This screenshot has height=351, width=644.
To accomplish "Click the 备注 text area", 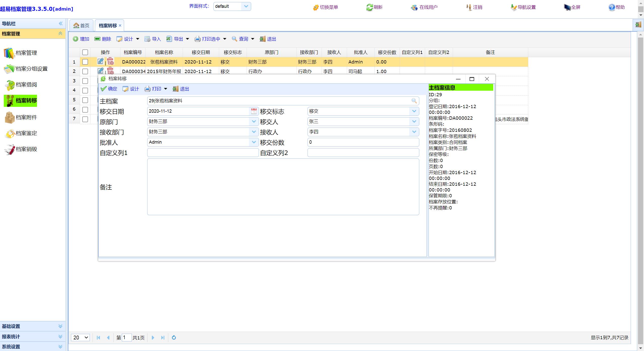I will point(283,187).
